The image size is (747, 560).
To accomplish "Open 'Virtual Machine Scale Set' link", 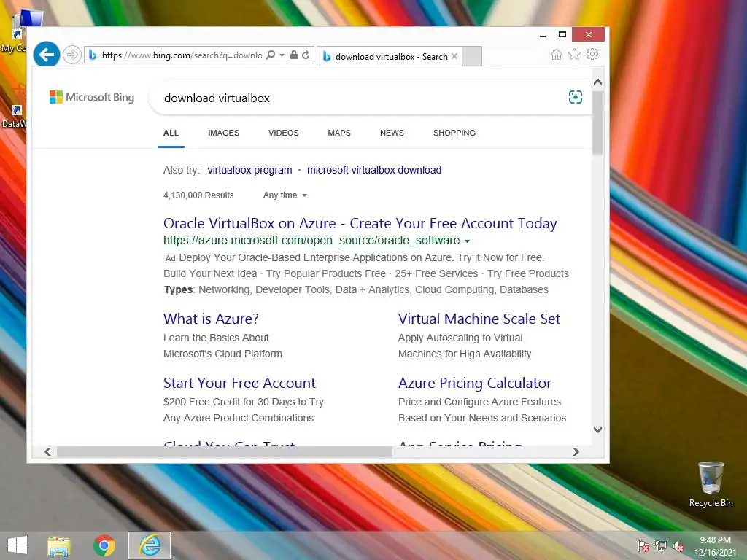I will [479, 319].
